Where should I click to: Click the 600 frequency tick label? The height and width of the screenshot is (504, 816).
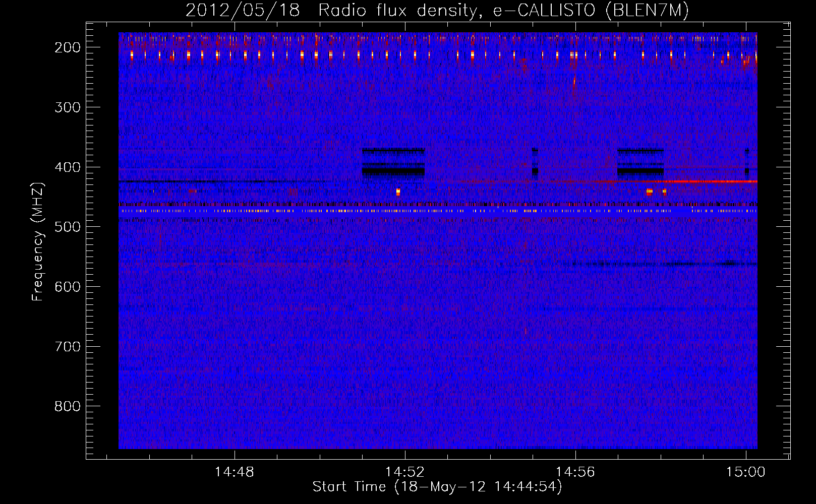pyautogui.click(x=68, y=287)
